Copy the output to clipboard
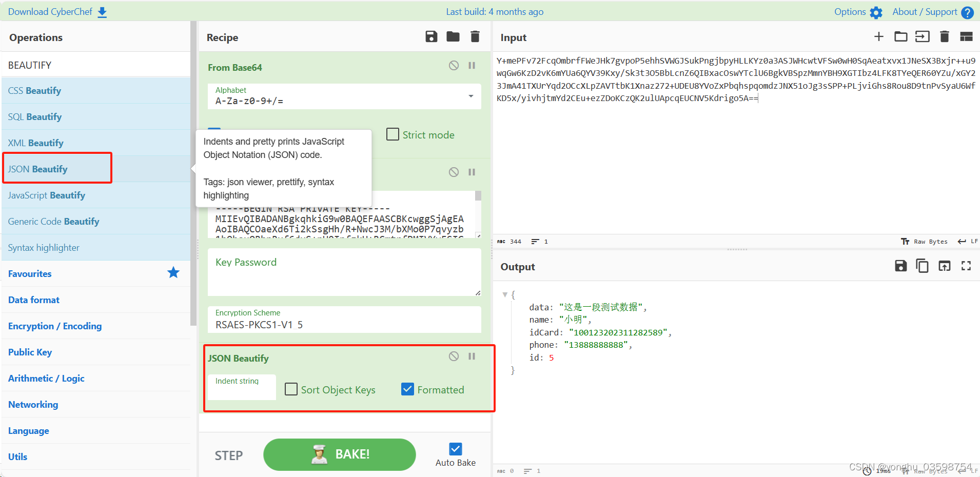Viewport: 980px width, 477px height. point(922,266)
